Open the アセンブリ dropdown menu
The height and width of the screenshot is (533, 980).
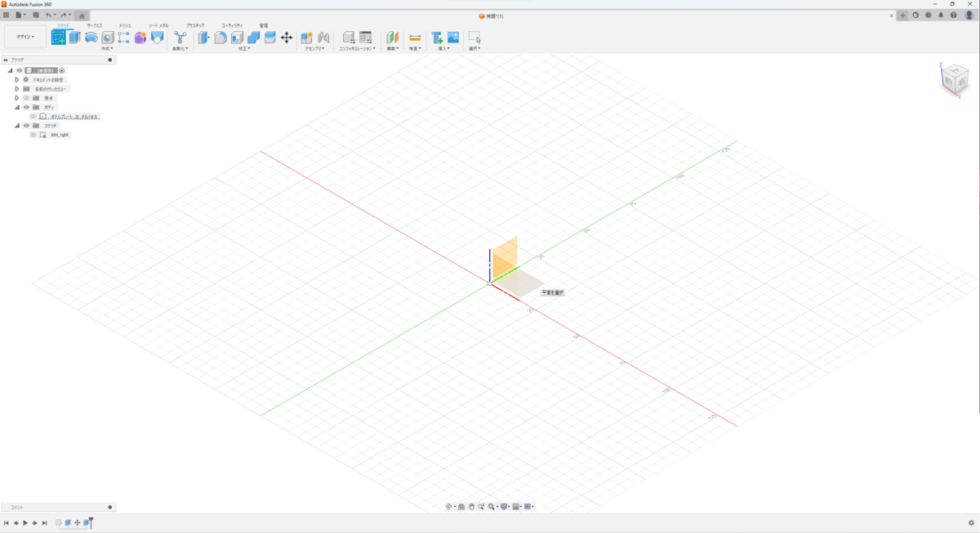point(315,49)
